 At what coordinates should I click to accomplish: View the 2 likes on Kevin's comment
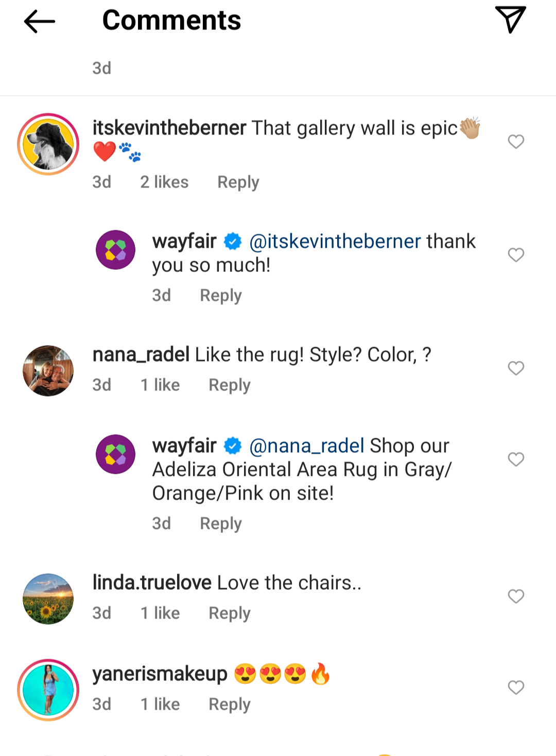(164, 182)
